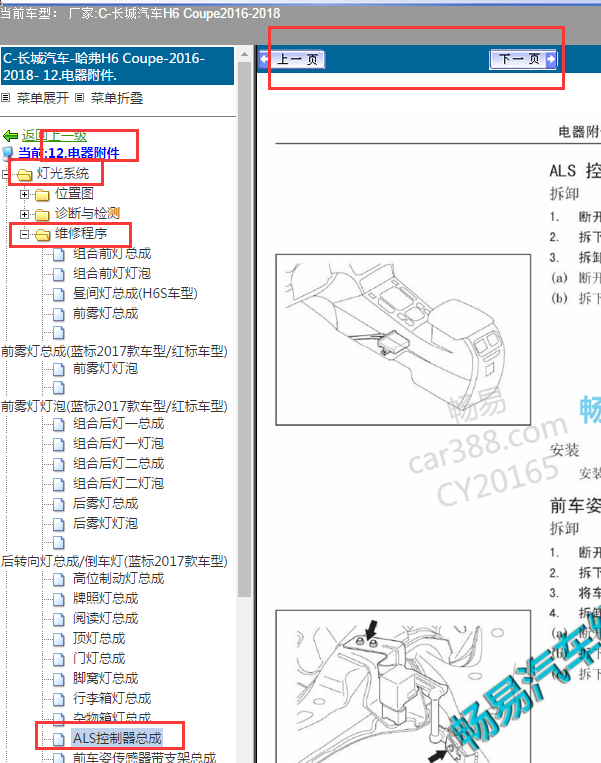Viewport: 601px width, 763px height.
Task: Open the 昼间灯总成(H6S车型) page
Action: pos(135,293)
